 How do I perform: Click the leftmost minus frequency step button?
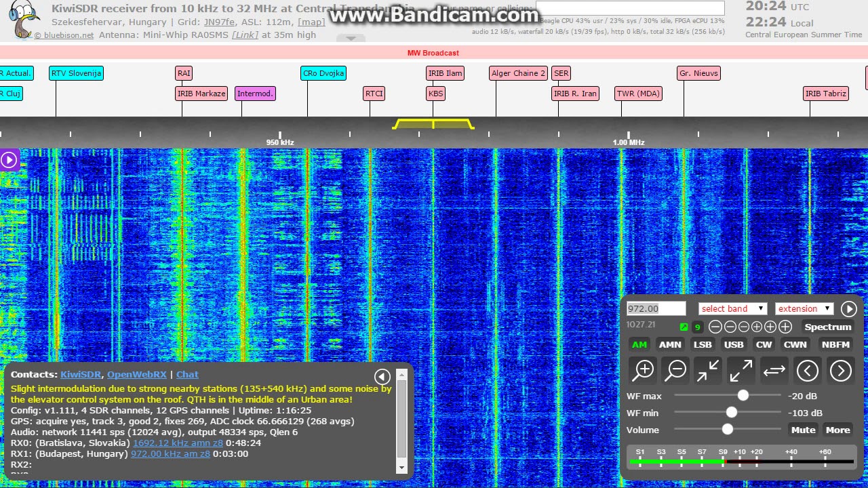pos(715,327)
